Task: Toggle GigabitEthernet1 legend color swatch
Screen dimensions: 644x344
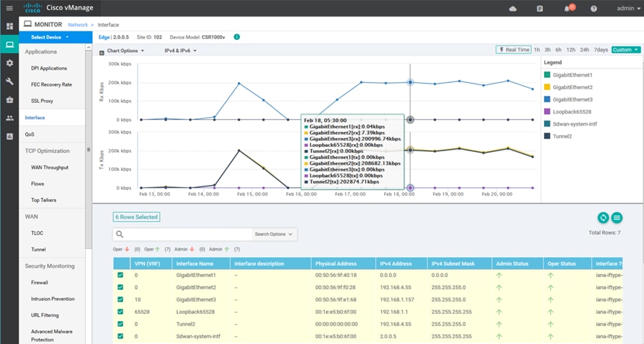Action: pyautogui.click(x=547, y=75)
